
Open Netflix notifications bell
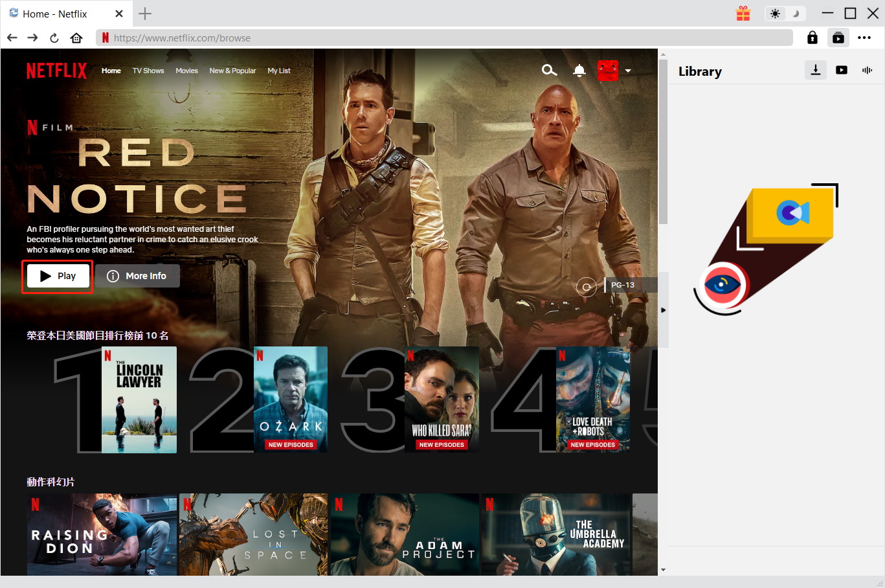pos(578,71)
